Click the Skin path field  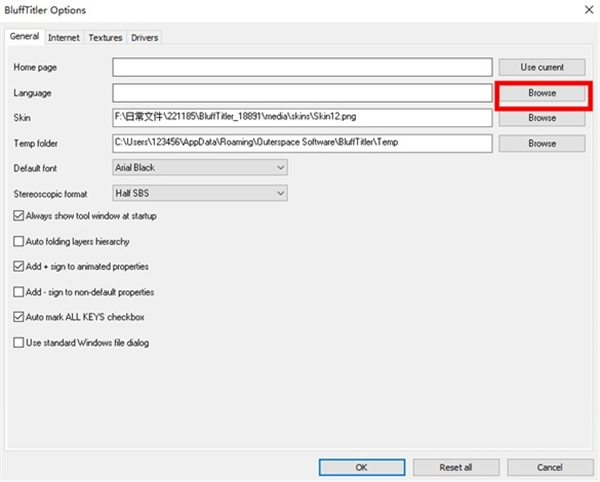tap(302, 118)
